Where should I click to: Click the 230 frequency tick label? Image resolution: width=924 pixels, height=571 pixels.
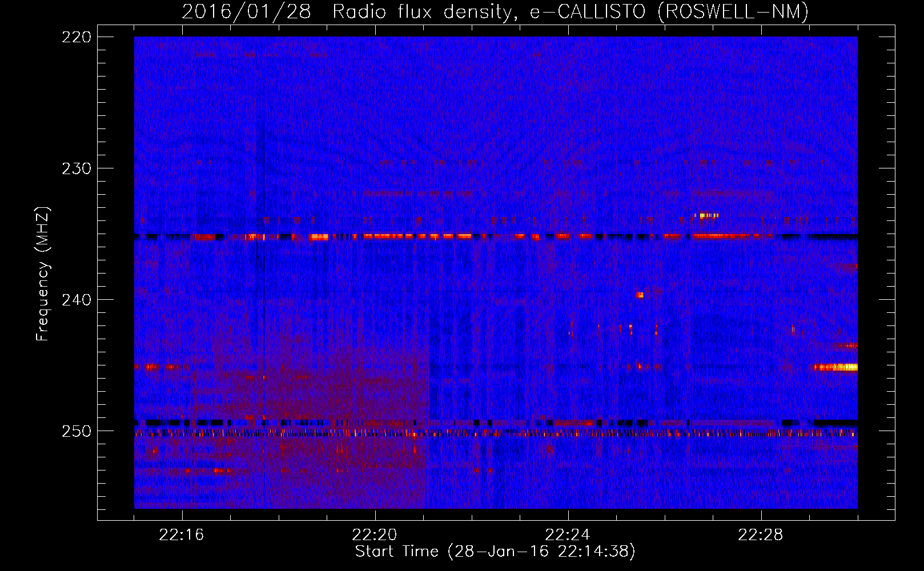click(x=77, y=168)
